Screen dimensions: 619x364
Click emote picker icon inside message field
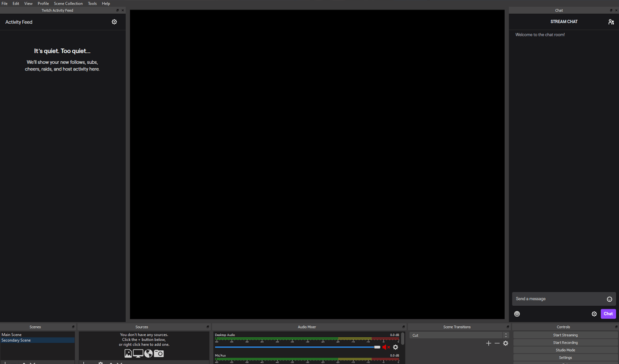(609, 299)
